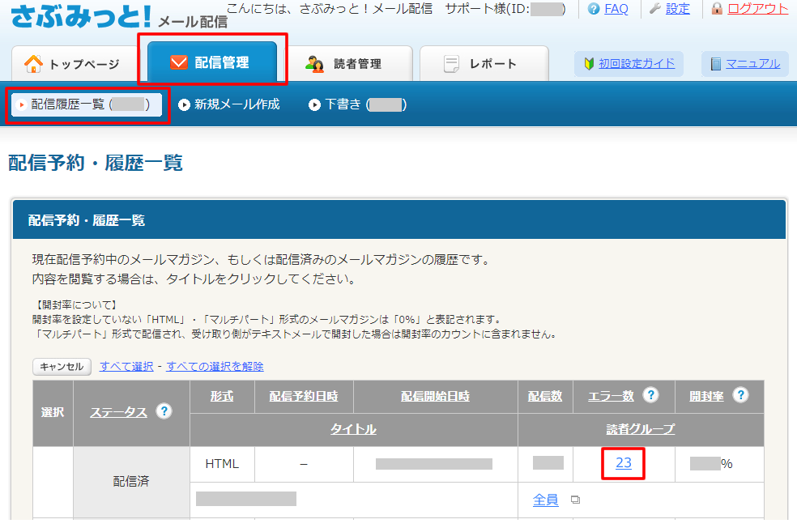Image resolution: width=797 pixels, height=532 pixels.
Task: Click the padlock logout icon
Action: click(717, 8)
